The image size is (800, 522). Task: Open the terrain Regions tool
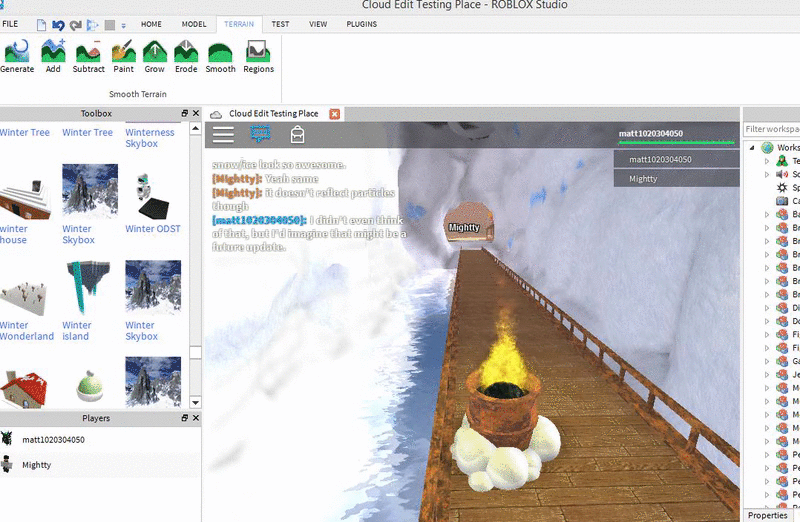(x=258, y=57)
